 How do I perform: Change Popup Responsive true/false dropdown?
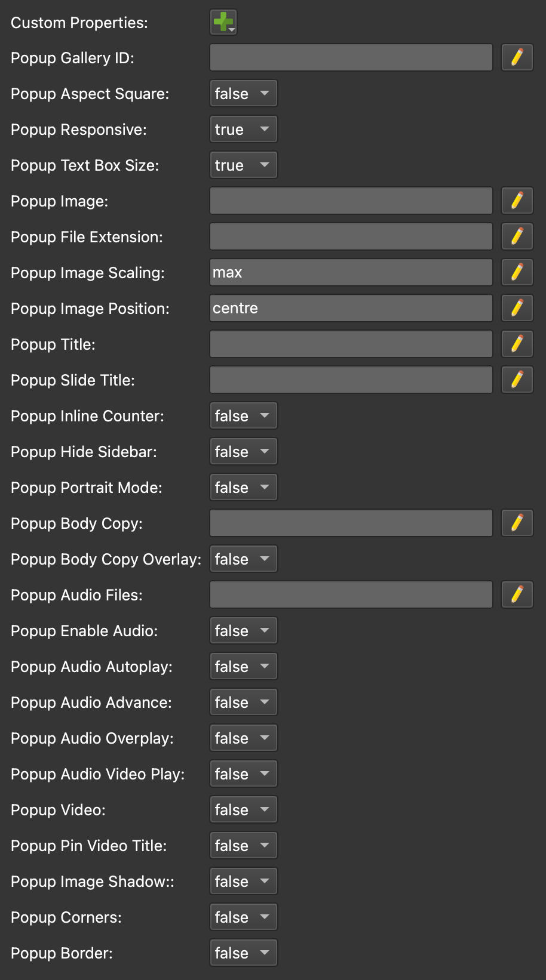pyautogui.click(x=244, y=130)
